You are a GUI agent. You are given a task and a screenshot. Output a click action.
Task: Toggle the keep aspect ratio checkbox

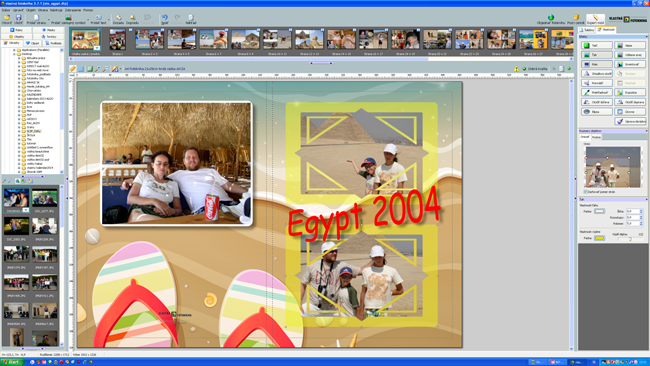click(x=586, y=192)
